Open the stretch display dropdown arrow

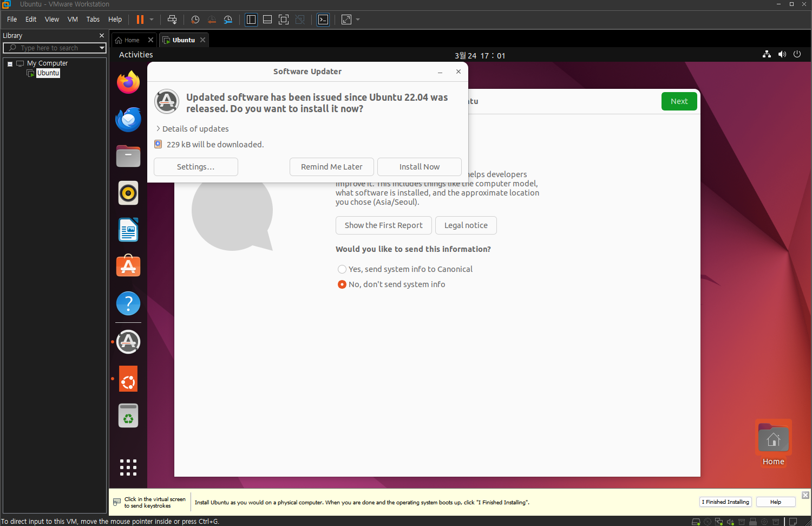358,20
